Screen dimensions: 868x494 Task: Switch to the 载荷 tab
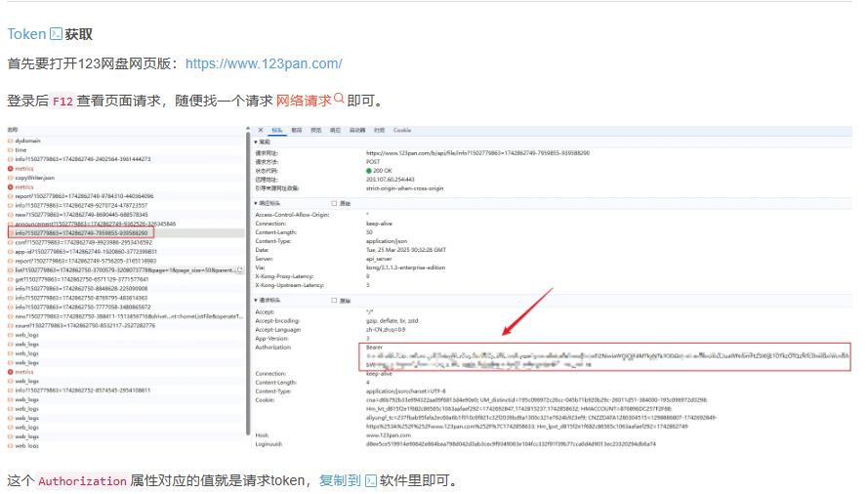(x=297, y=130)
